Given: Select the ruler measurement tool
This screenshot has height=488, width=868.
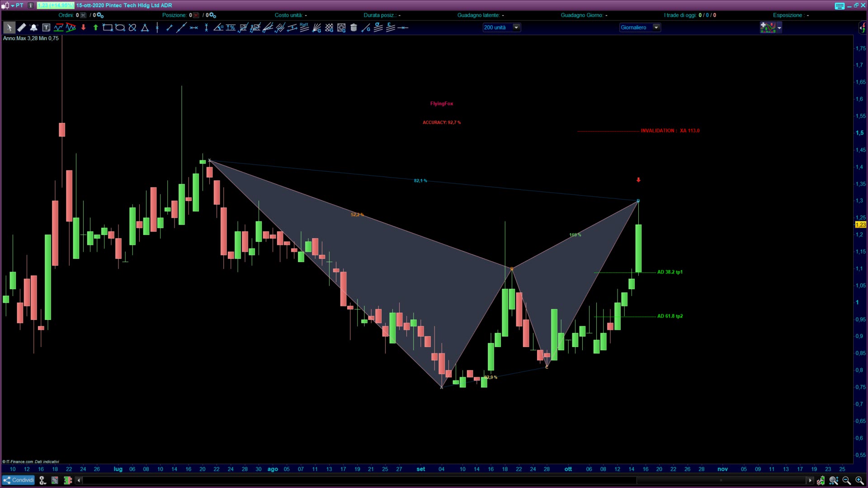Looking at the screenshot, I should (x=21, y=28).
